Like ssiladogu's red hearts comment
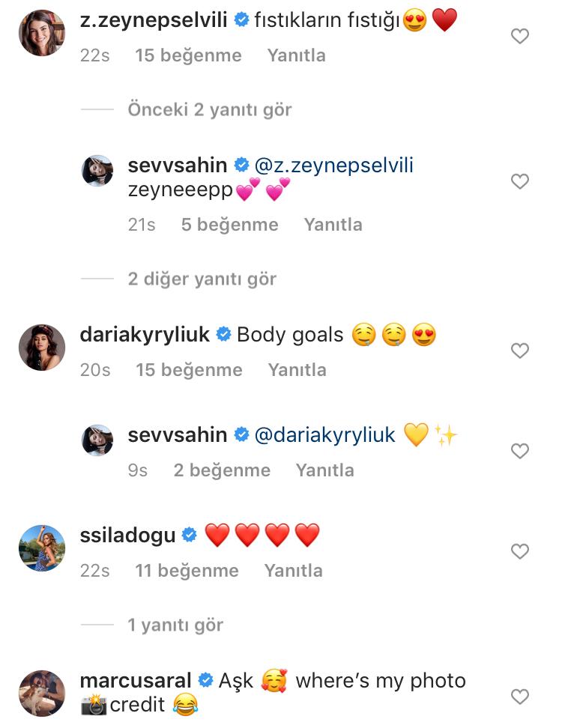Image resolution: width=562 pixels, height=728 pixels. [520, 551]
